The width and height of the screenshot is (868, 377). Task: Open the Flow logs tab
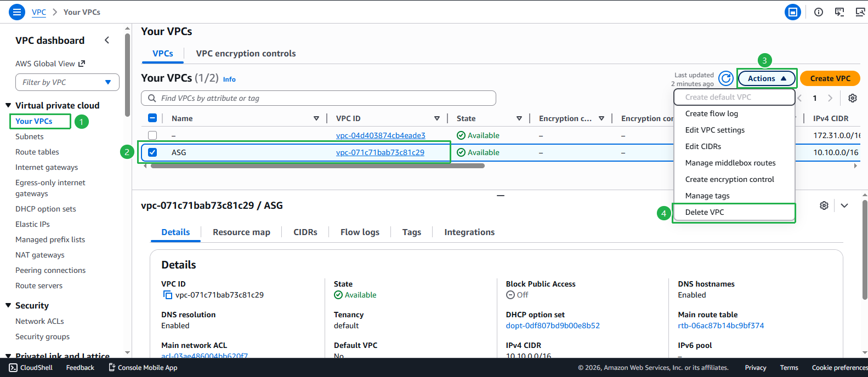360,232
